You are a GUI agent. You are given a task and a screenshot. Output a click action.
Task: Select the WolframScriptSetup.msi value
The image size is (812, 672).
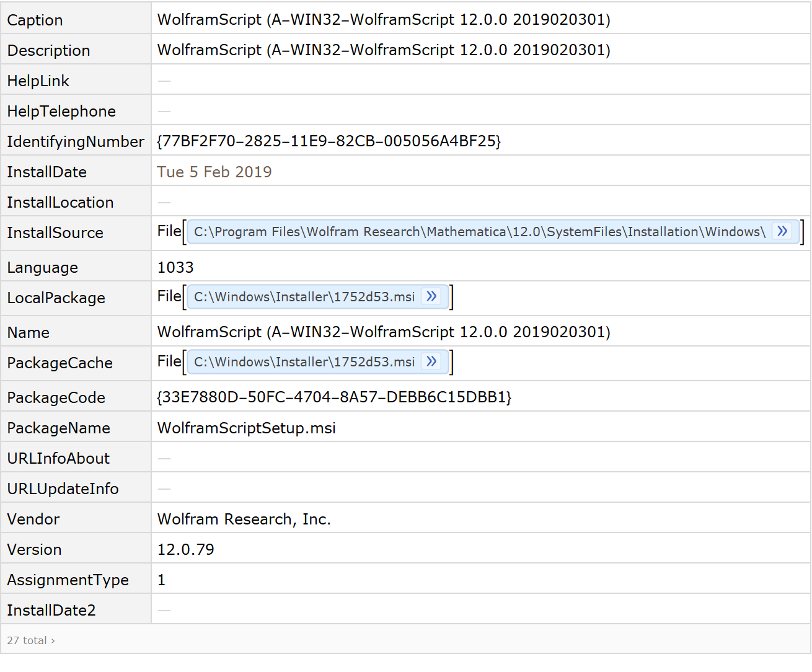coord(246,428)
